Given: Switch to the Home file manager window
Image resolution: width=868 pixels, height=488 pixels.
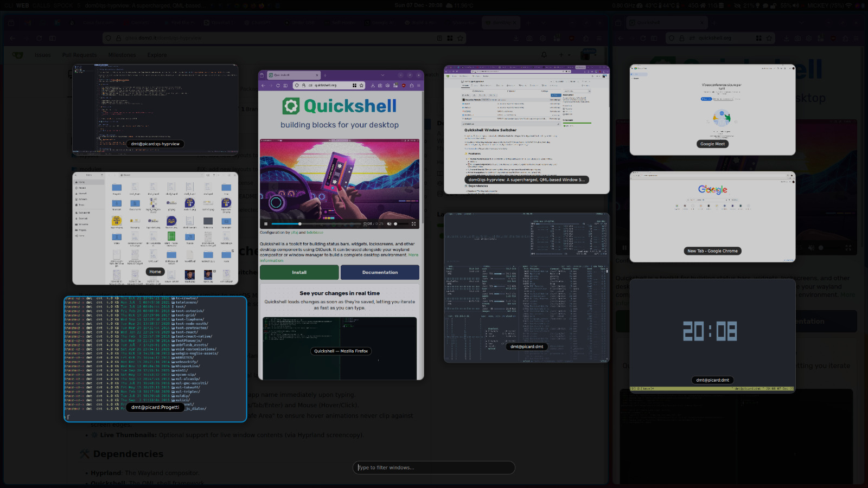Looking at the screenshot, I should click(155, 228).
